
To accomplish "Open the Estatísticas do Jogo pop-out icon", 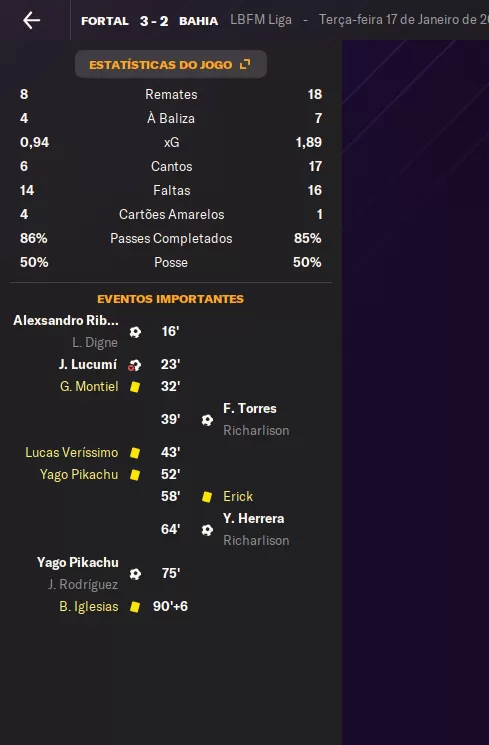I will [245, 64].
